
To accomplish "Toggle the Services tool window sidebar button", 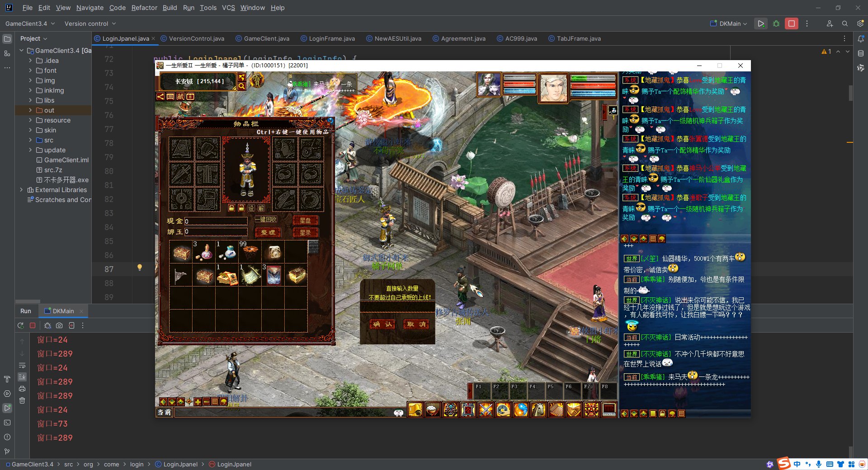I will click(x=7, y=394).
